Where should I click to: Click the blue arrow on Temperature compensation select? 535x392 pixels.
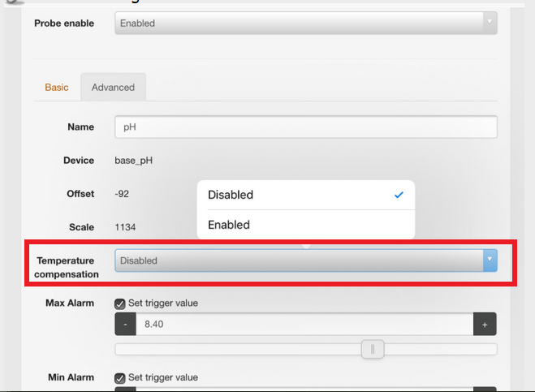tap(490, 261)
